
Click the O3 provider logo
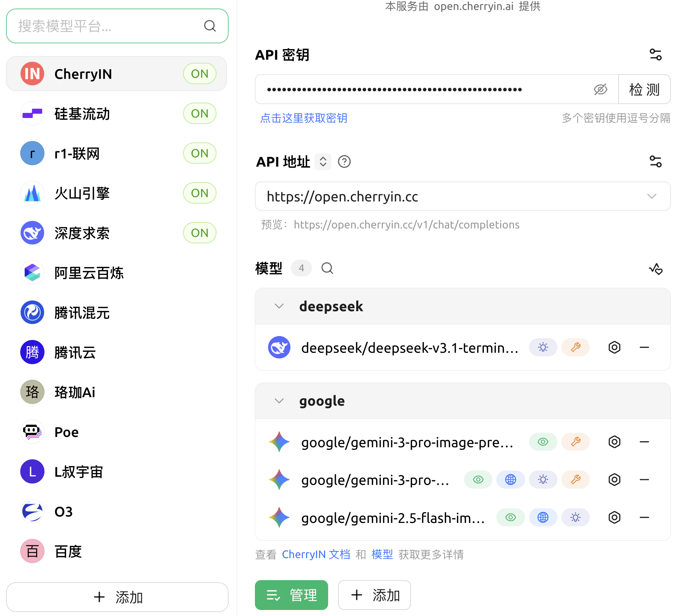pos(32,512)
